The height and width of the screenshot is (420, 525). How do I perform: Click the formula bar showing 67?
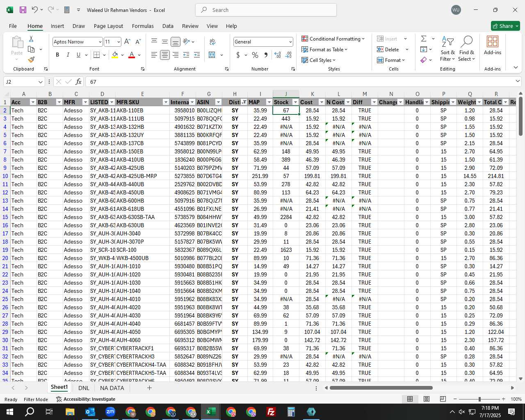click(299, 82)
